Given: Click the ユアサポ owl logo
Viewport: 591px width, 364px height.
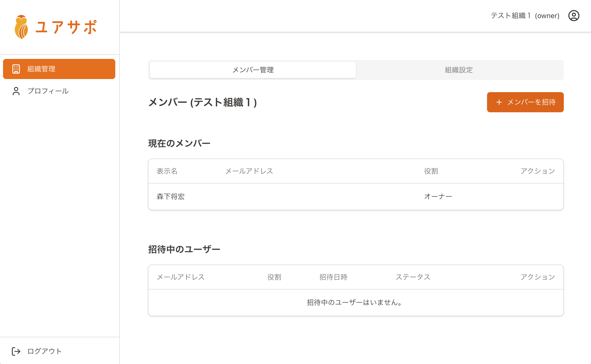Looking at the screenshot, I should point(21,27).
